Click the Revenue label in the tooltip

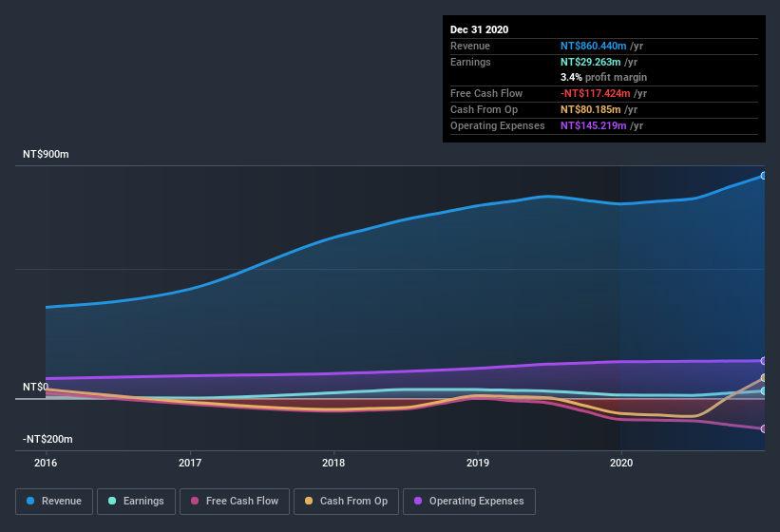tap(470, 46)
